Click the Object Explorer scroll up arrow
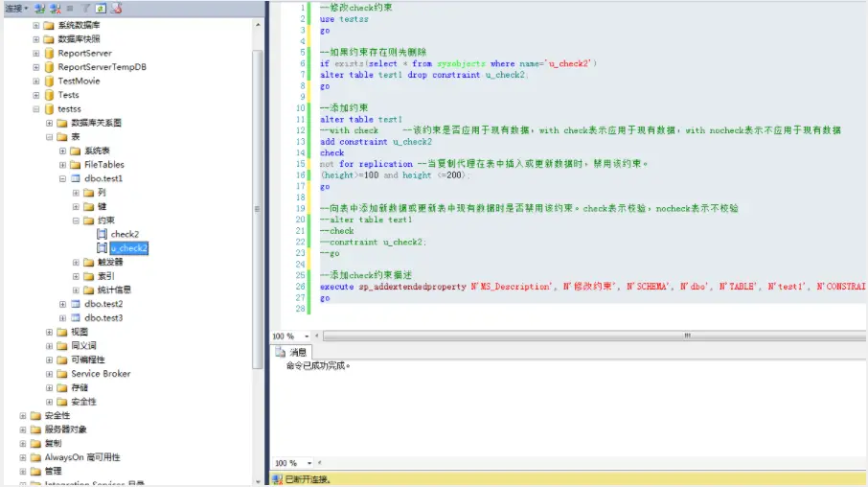Image resolution: width=868 pixels, height=487 pixels. (258, 25)
